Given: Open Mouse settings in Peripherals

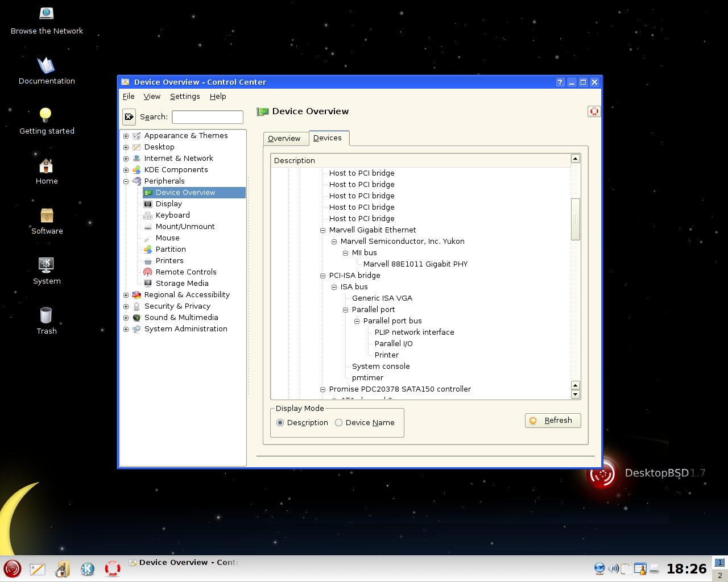Looking at the screenshot, I should click(x=168, y=238).
